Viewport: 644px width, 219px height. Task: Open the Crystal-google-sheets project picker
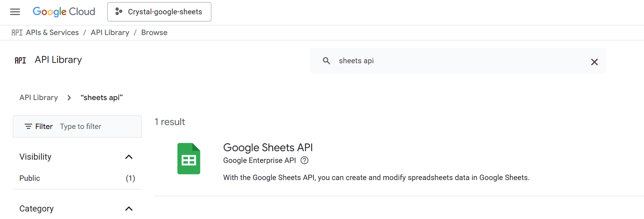pos(159,12)
